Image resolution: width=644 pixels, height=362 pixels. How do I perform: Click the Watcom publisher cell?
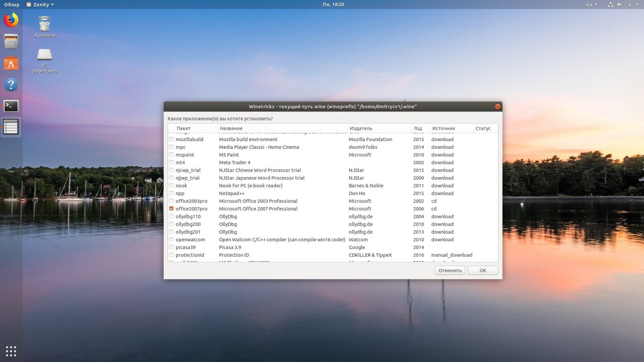(x=358, y=239)
